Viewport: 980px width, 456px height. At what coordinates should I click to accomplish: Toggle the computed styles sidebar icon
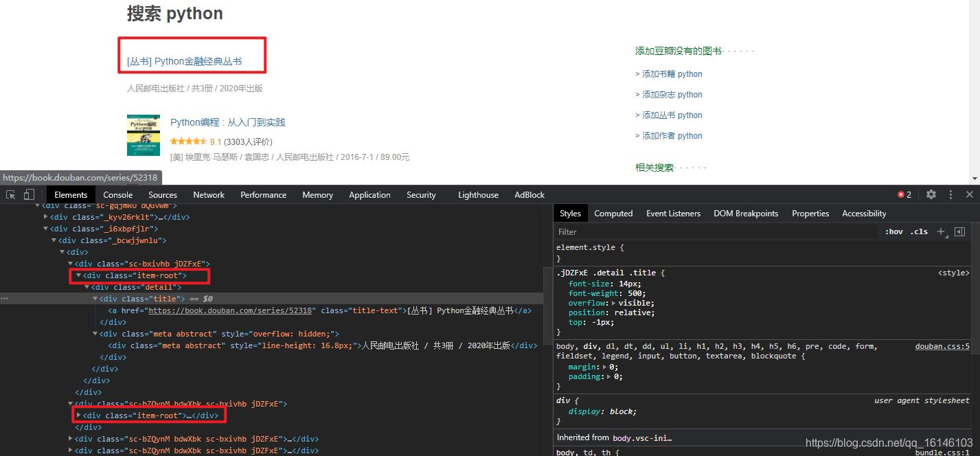[x=960, y=232]
